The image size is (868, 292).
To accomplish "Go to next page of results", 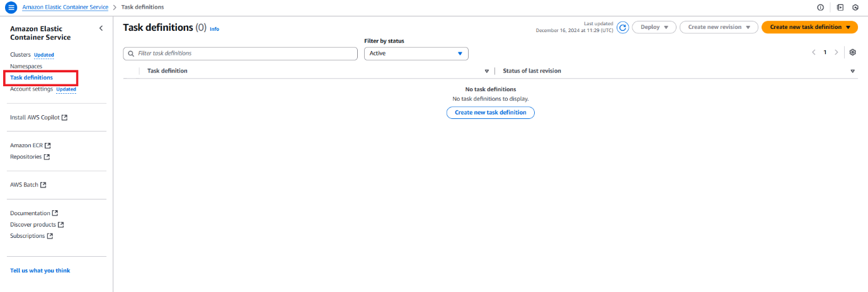I will [836, 52].
